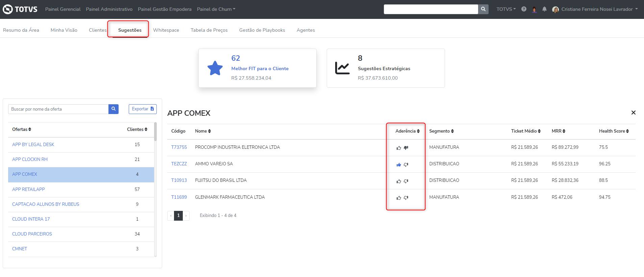The image size is (644, 277).
Task: Click the line chart icon on Sugestões Estratégicas card
Action: tap(342, 68)
